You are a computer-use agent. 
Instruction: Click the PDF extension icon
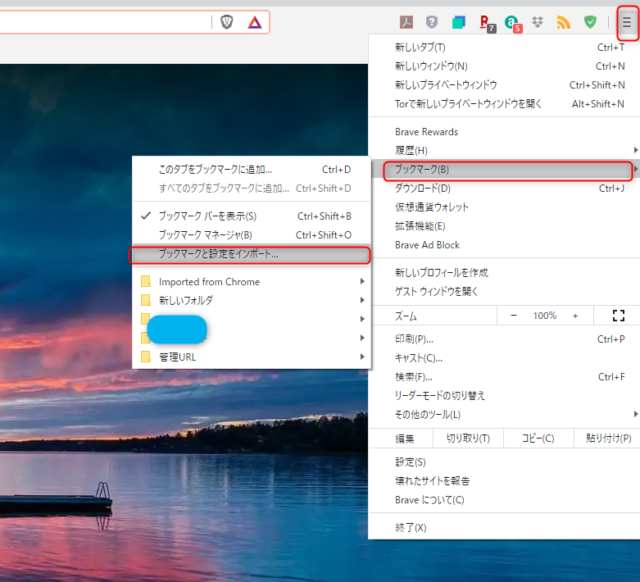[x=407, y=22]
